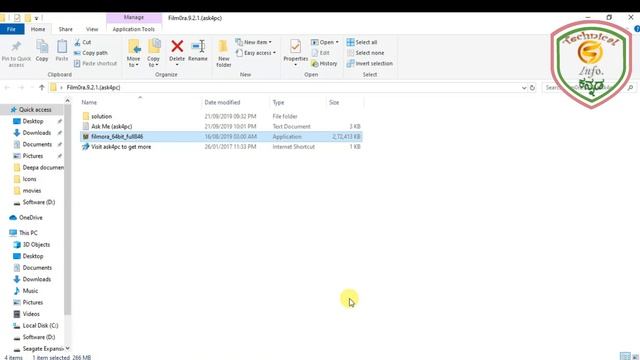Click the Search box field
The width and height of the screenshot is (640, 360).
click(590, 87)
